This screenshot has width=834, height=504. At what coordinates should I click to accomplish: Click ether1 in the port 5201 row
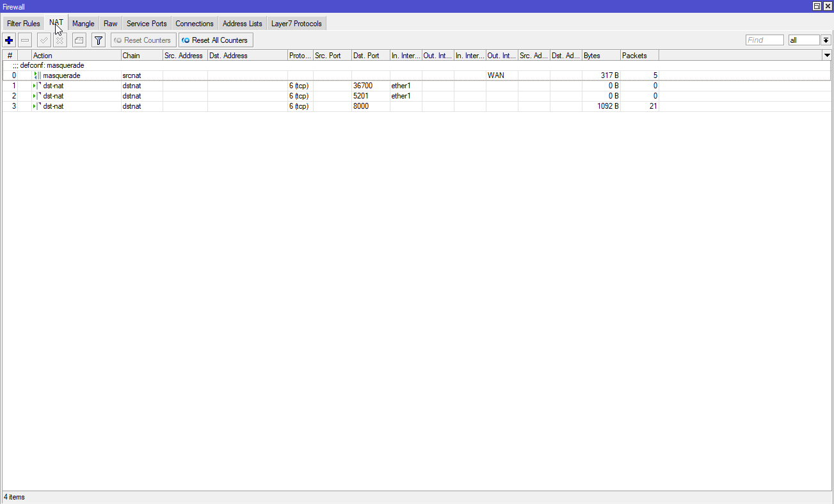401,96
